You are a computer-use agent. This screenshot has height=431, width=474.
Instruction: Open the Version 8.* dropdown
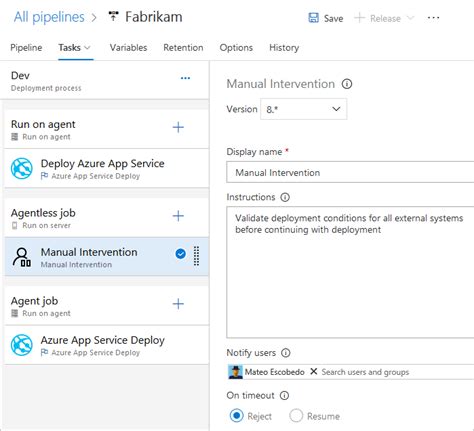click(x=303, y=109)
